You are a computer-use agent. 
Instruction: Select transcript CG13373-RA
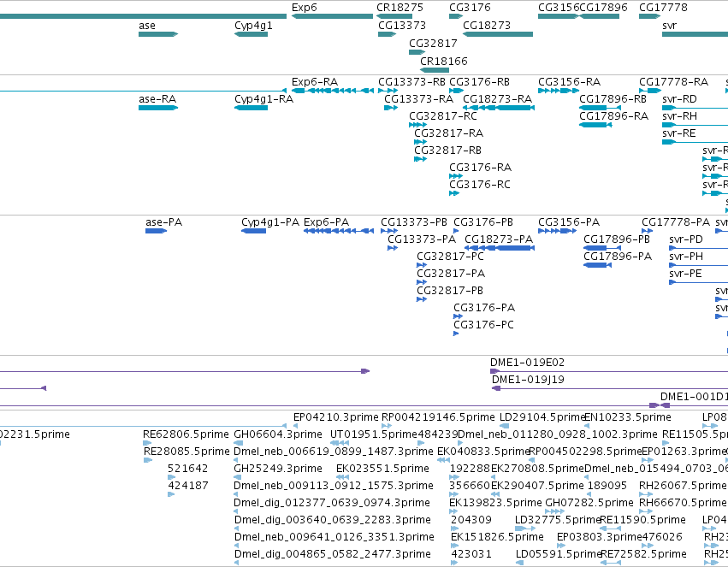point(391,108)
